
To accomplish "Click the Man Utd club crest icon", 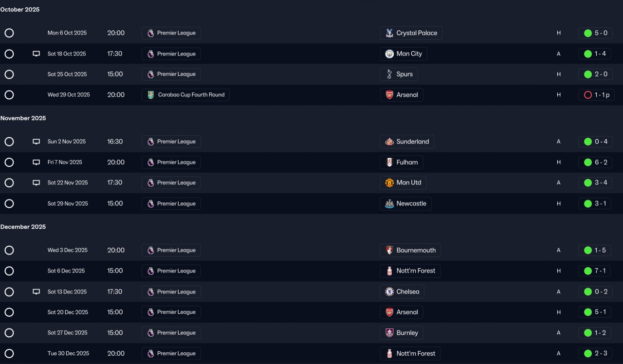I will 389,183.
